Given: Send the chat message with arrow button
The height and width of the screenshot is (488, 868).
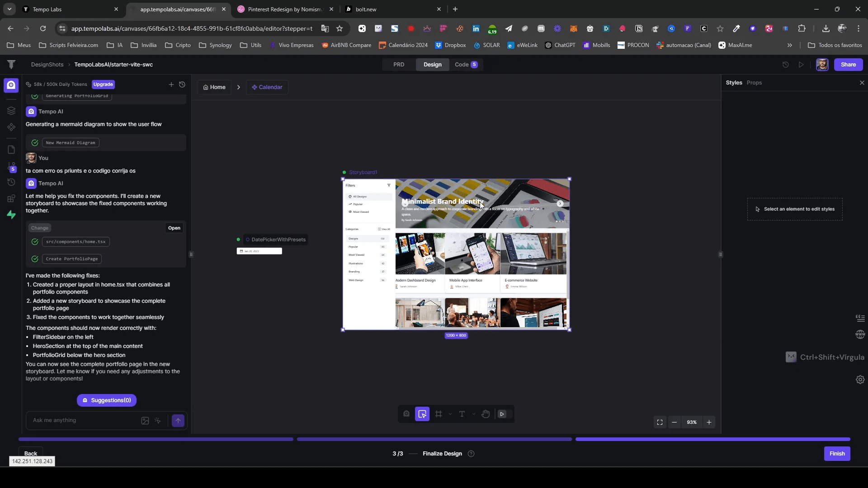Looking at the screenshot, I should [x=178, y=421].
